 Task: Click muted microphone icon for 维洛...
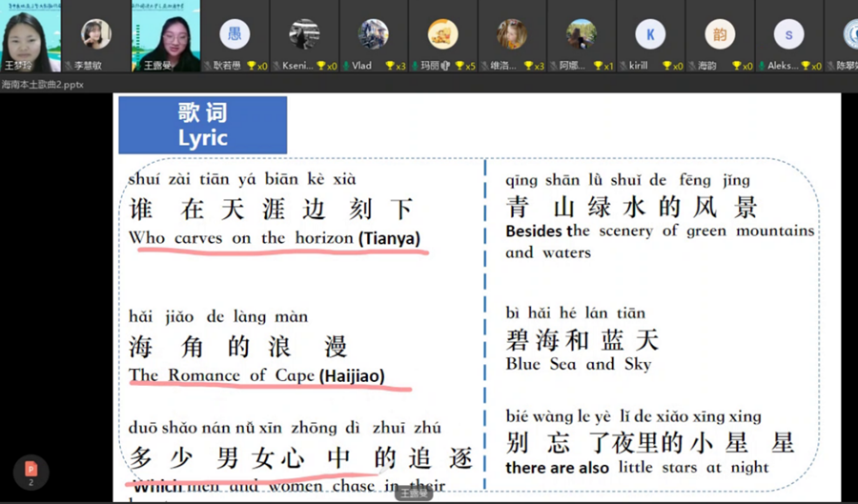(x=485, y=66)
